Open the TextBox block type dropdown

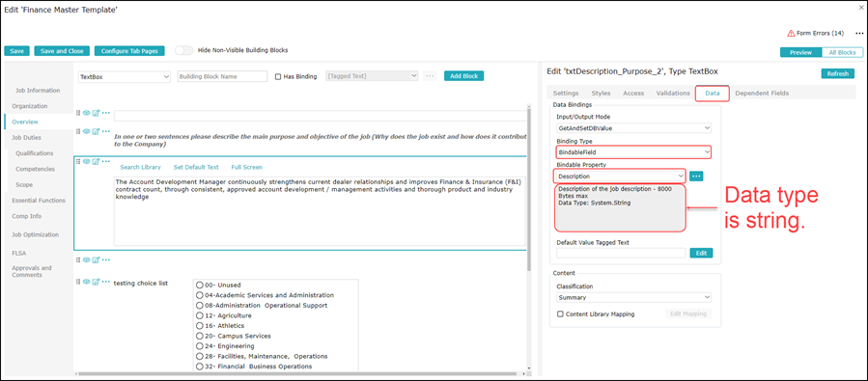pos(124,77)
